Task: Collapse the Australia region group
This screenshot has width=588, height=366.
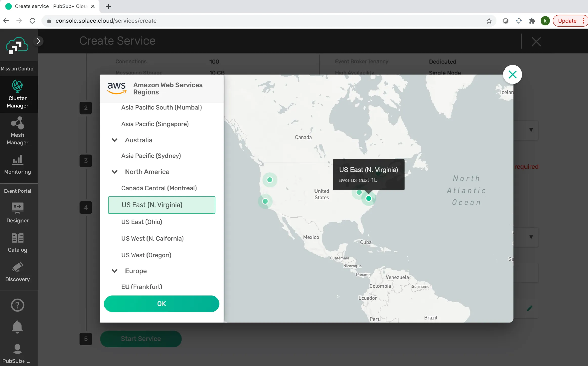Action: coord(115,140)
